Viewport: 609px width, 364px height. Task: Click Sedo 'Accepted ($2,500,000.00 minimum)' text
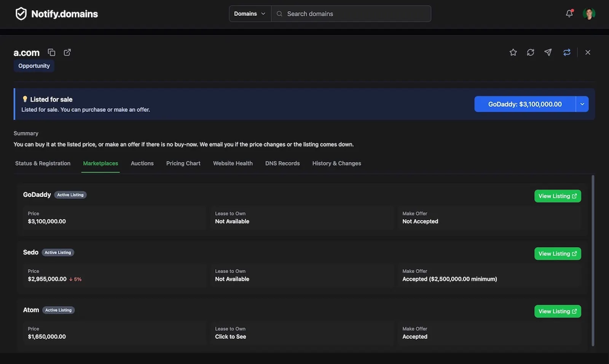click(x=450, y=279)
